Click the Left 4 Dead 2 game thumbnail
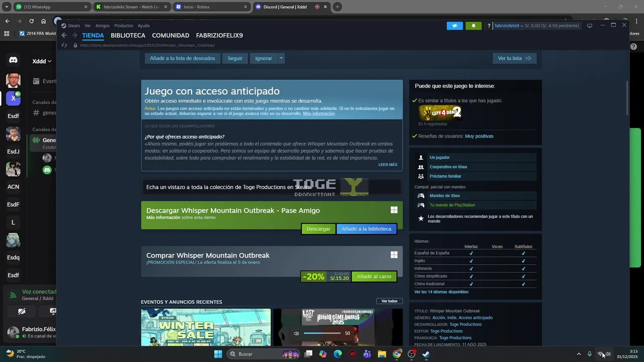This screenshot has width=644, height=362. click(x=440, y=113)
